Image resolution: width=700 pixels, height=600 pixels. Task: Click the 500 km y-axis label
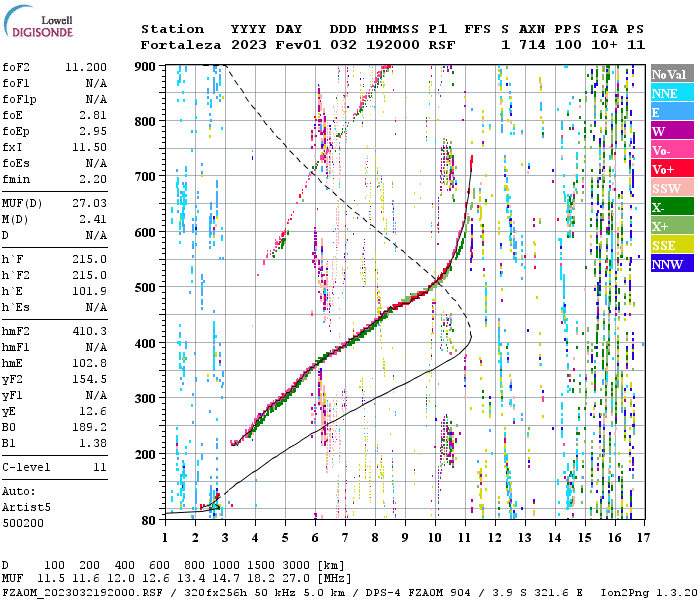[145, 288]
